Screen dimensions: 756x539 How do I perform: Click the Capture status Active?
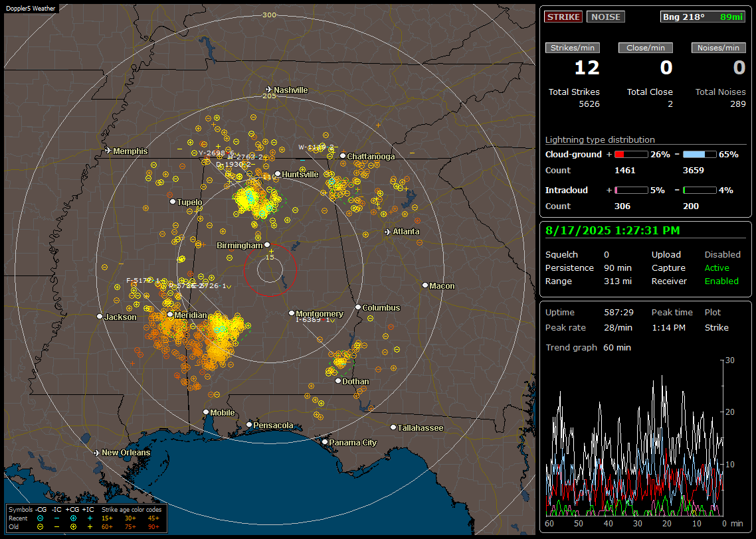click(x=717, y=268)
